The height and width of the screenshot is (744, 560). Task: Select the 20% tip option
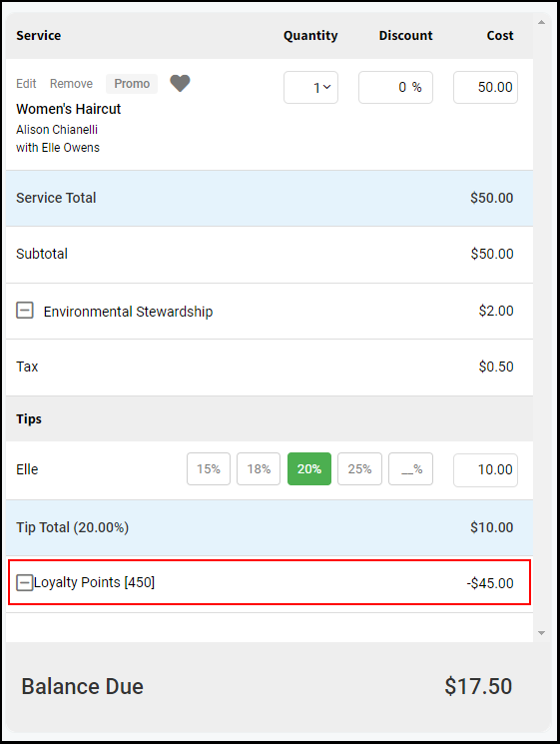click(x=309, y=469)
